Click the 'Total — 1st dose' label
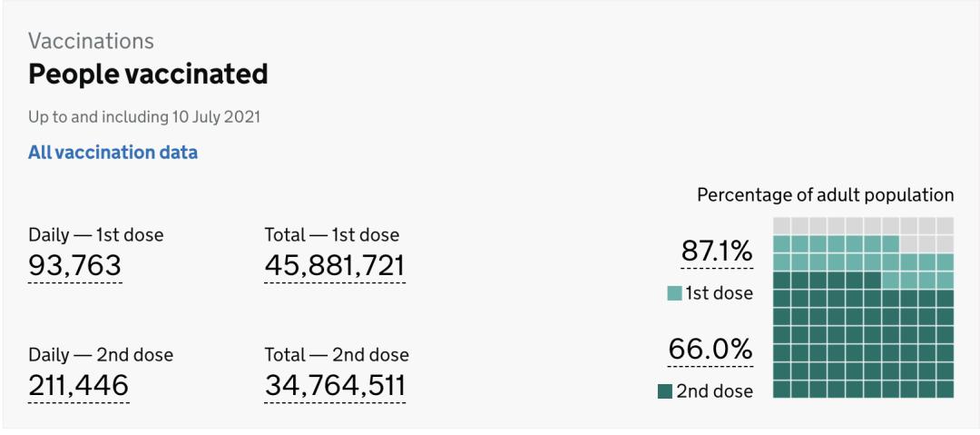The height and width of the screenshot is (435, 980). pos(331,235)
